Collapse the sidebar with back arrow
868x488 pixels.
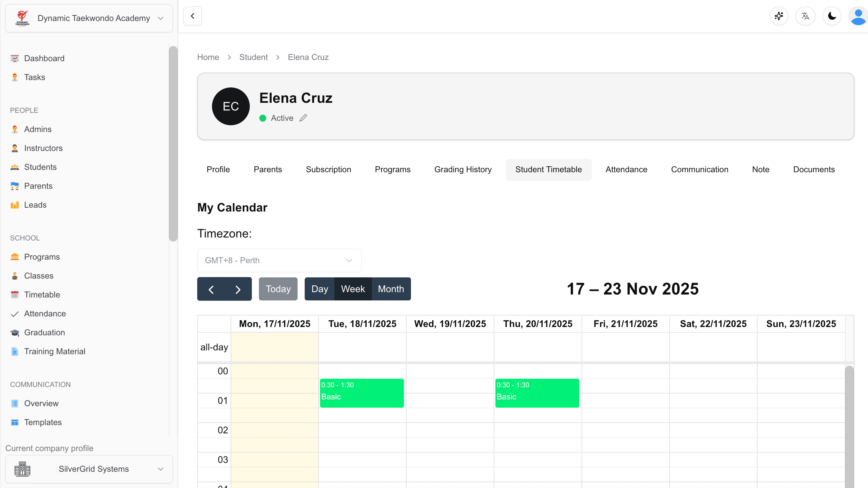[192, 16]
